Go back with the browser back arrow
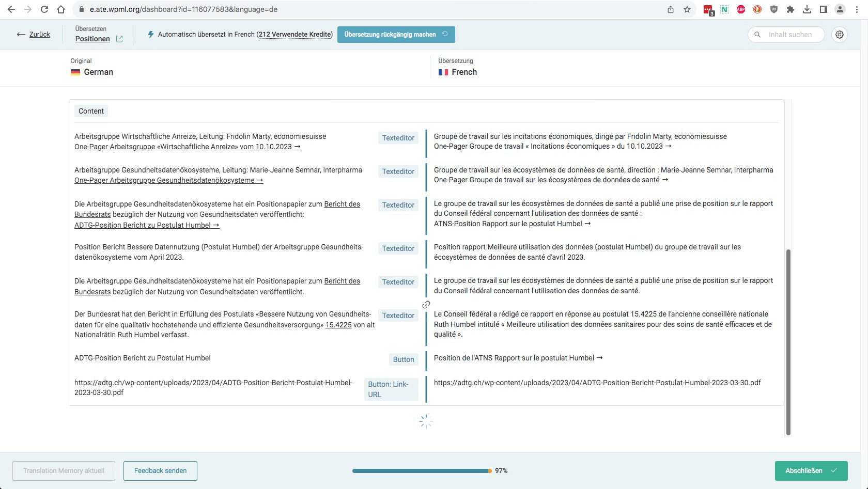Viewport: 868px width, 489px height. click(11, 9)
